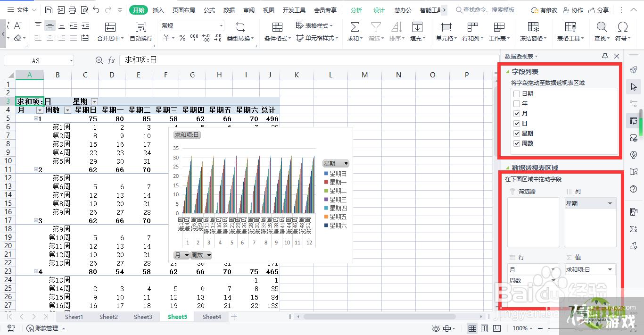
Task: Switch to Normal grid view in status bar
Action: coord(472,328)
